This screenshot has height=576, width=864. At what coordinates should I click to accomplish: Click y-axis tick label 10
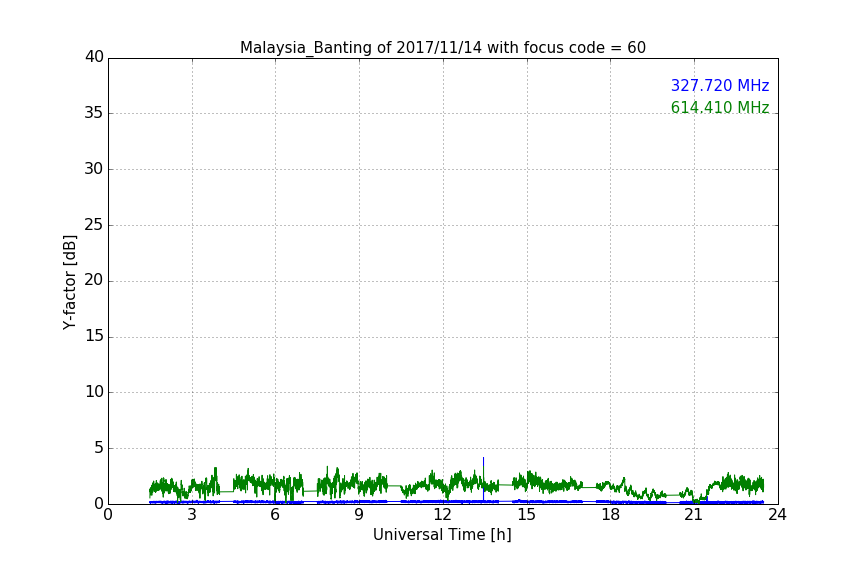94,392
